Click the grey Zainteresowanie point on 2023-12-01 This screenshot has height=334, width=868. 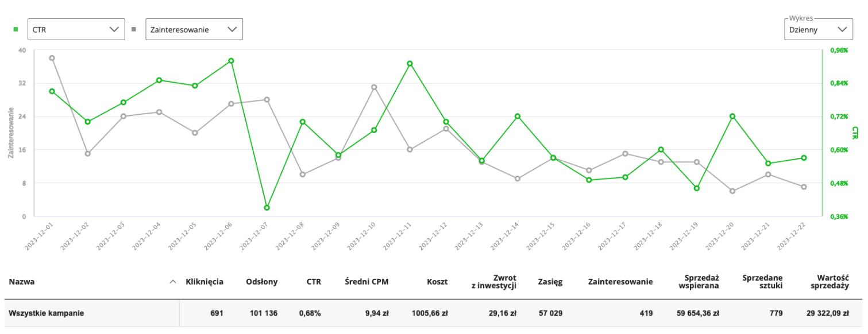[x=52, y=58]
